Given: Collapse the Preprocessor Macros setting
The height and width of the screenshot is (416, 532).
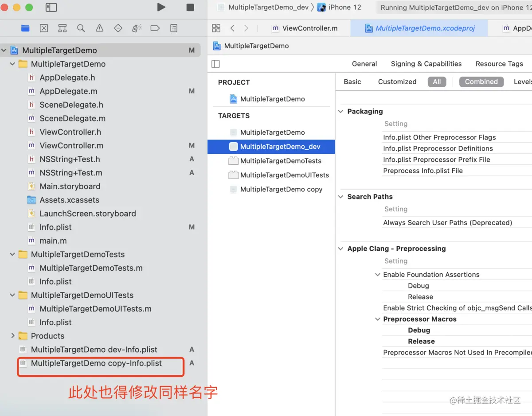Looking at the screenshot, I should pos(378,319).
